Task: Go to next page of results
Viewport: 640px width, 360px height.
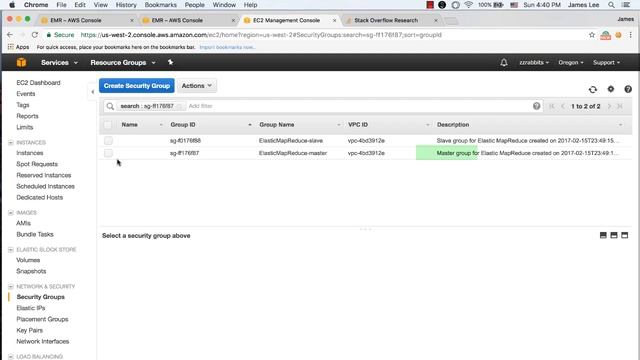Action: pos(609,106)
